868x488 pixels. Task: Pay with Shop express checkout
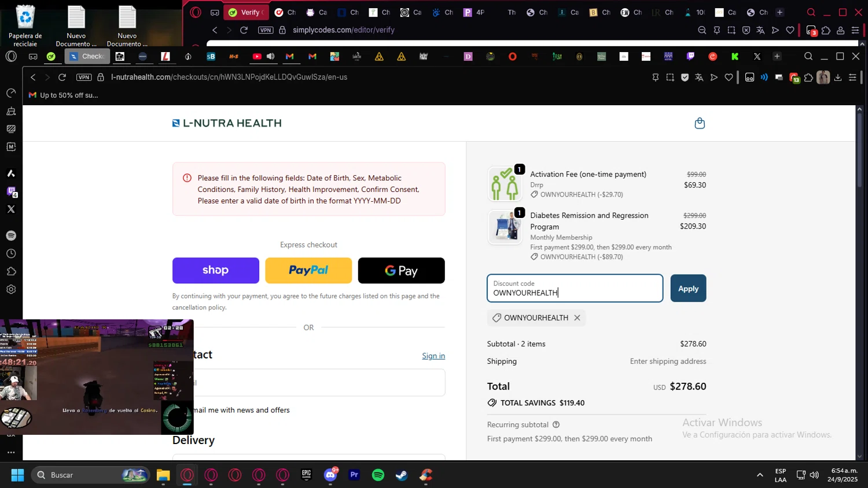(216, 271)
